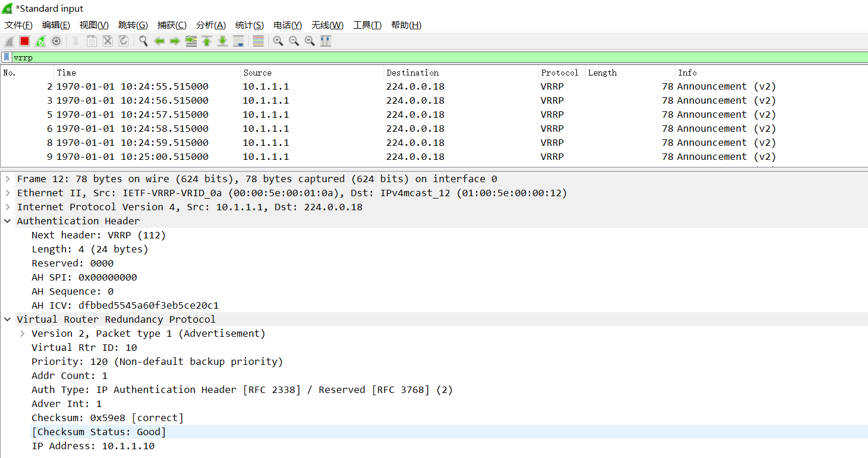Open the 编辑(E) menu
The height and width of the screenshot is (458, 868).
(x=56, y=25)
